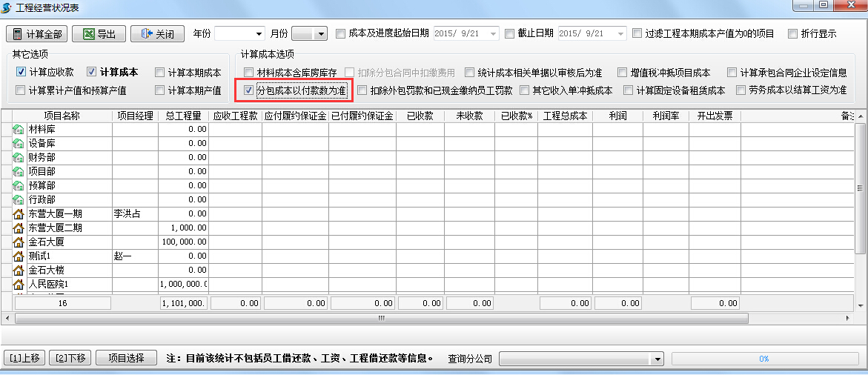Click the [1]上移 button
The height and width of the screenshot is (375, 868).
[25, 358]
